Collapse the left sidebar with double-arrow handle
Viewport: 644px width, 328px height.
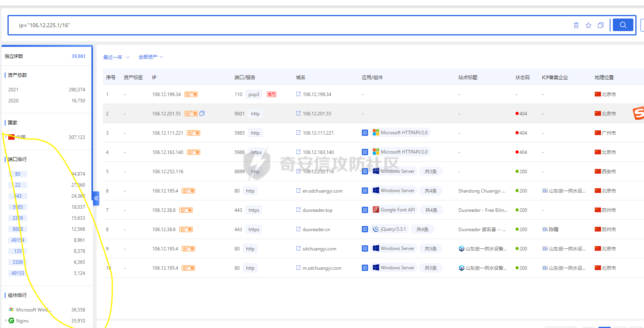(96, 198)
